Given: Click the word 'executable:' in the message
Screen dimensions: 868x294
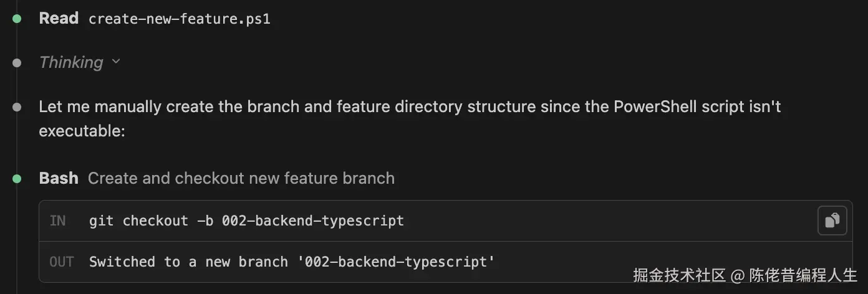Looking at the screenshot, I should pos(82,131).
